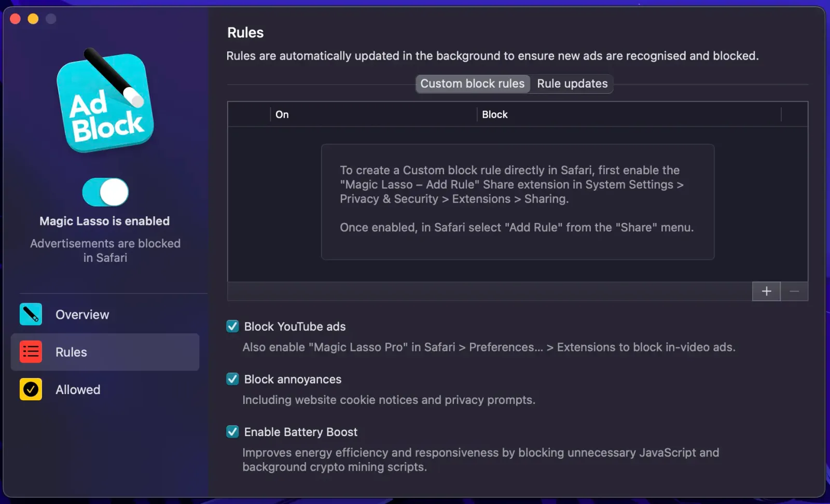Select the list icon next to Rules label
830x504 pixels.
coord(31,352)
